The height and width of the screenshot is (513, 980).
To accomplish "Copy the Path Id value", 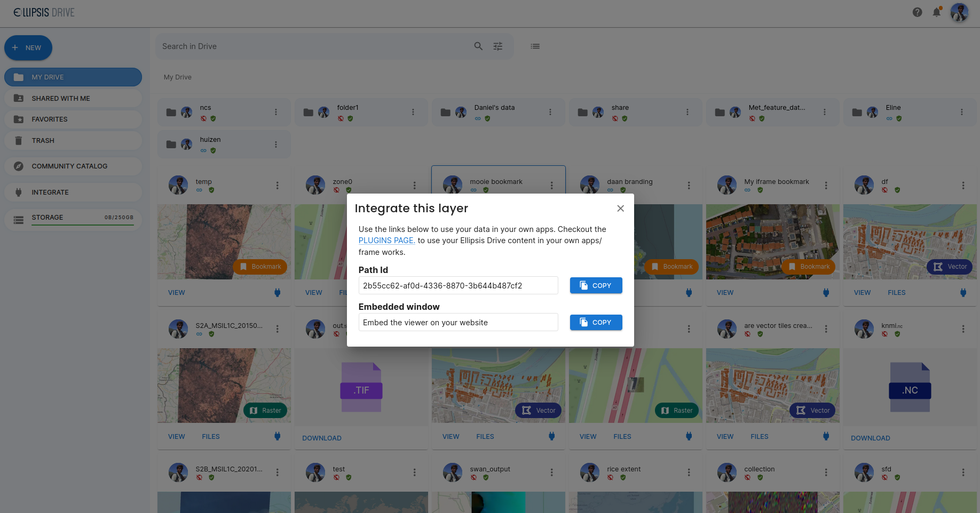I will [596, 285].
